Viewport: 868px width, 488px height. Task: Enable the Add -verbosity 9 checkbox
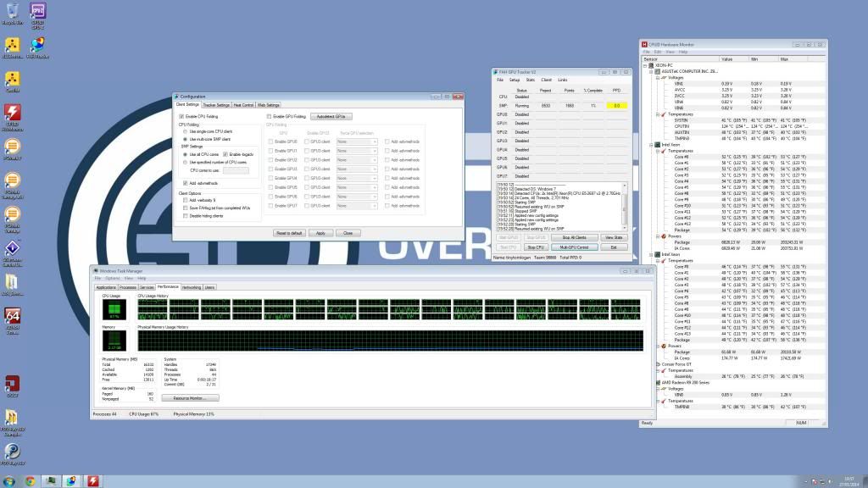point(186,200)
